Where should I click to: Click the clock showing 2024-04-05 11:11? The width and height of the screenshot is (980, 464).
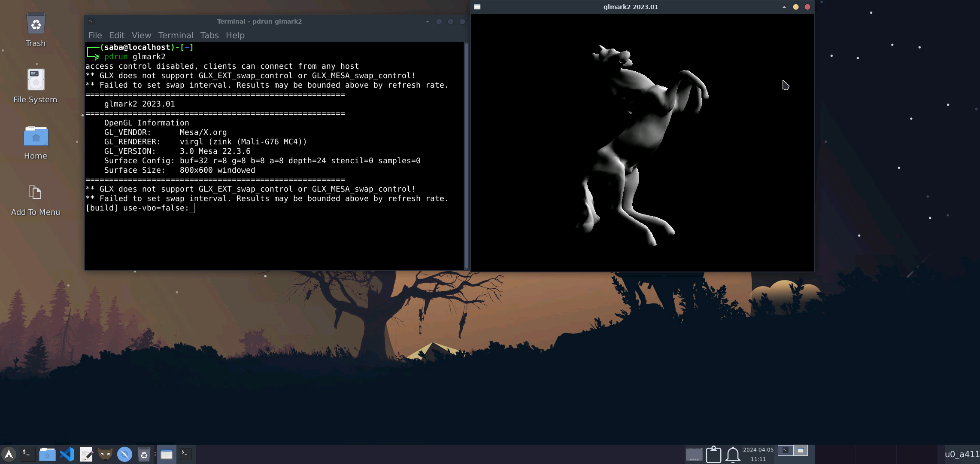point(758,454)
